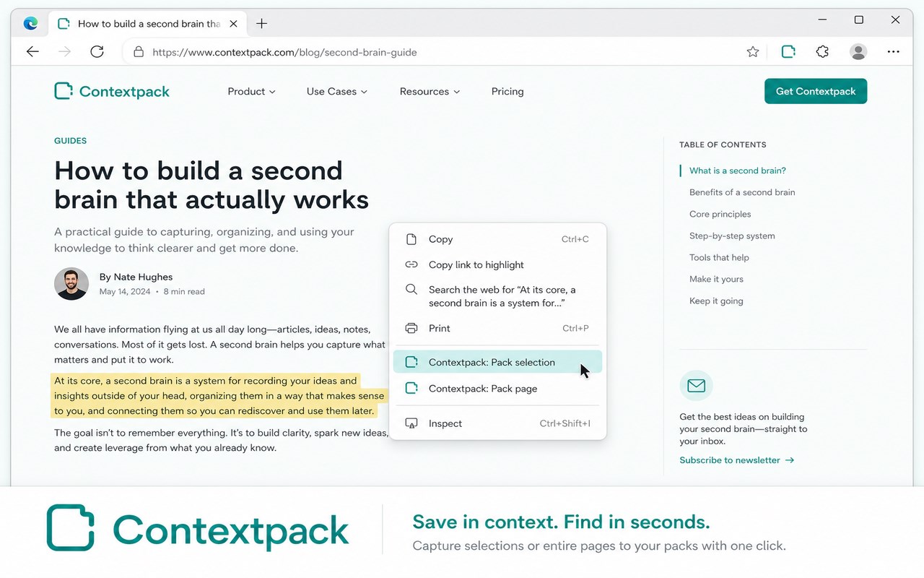The height and width of the screenshot is (578, 924).
Task: Open the Nate Hughes author name
Action: click(144, 277)
